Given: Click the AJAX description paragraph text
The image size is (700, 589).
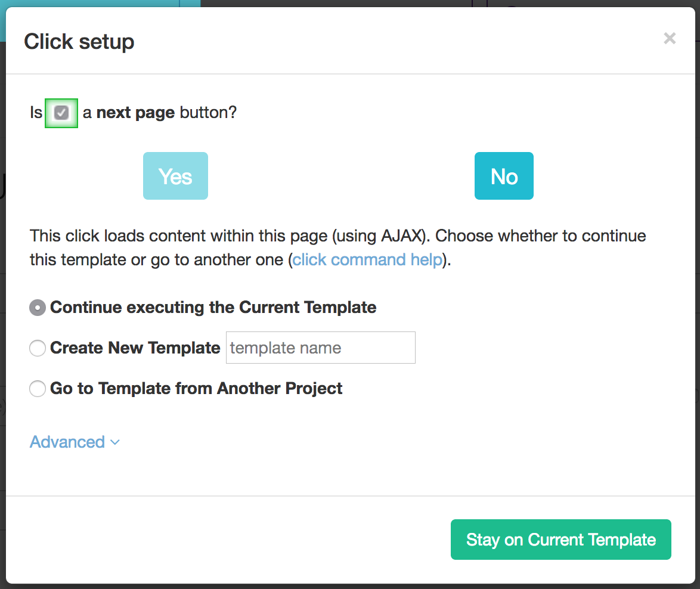Looking at the screenshot, I should [x=239, y=236].
